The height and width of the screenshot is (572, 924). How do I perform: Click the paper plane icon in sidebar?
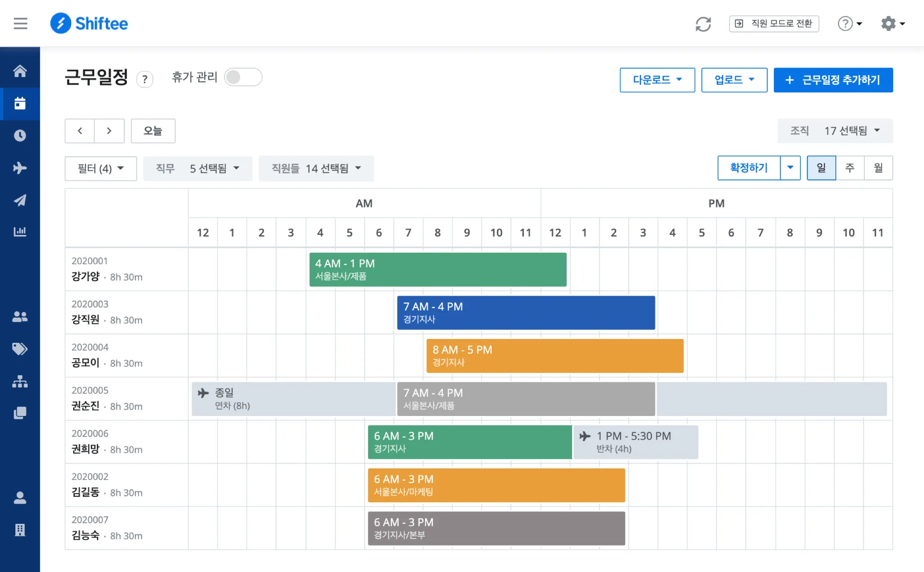tap(20, 200)
